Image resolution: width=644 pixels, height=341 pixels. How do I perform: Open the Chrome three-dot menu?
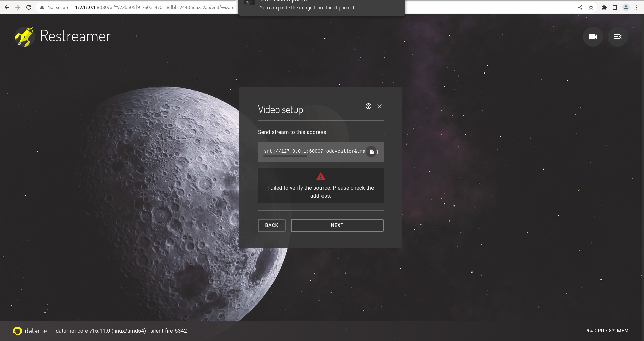tap(637, 7)
